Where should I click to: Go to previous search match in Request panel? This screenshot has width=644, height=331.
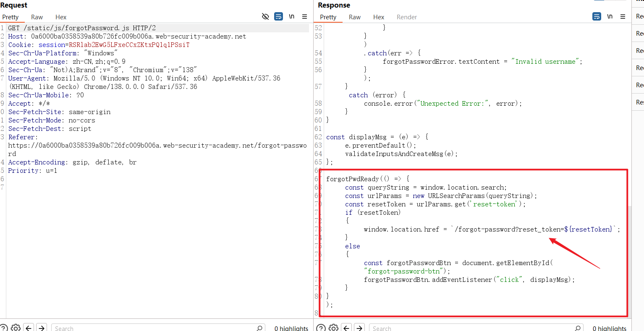coord(29,328)
